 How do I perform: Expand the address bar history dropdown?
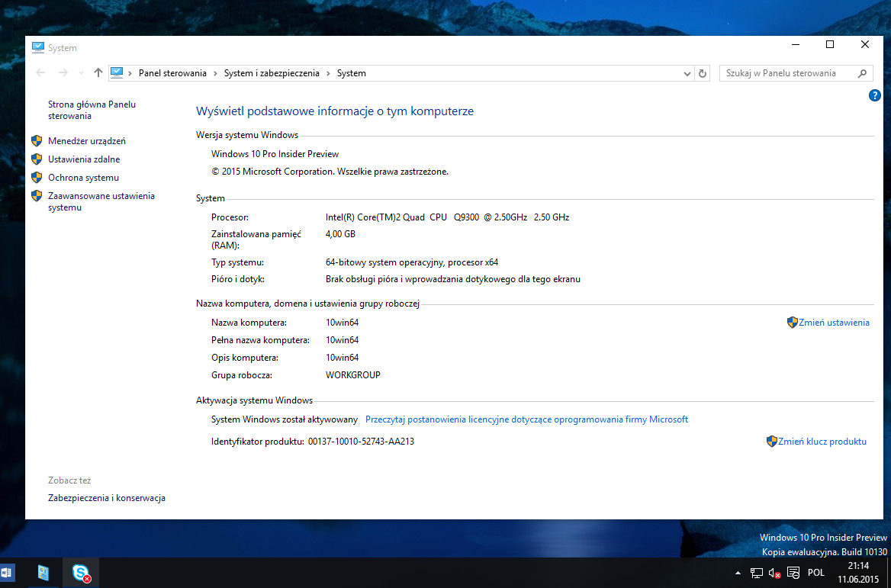pos(687,73)
